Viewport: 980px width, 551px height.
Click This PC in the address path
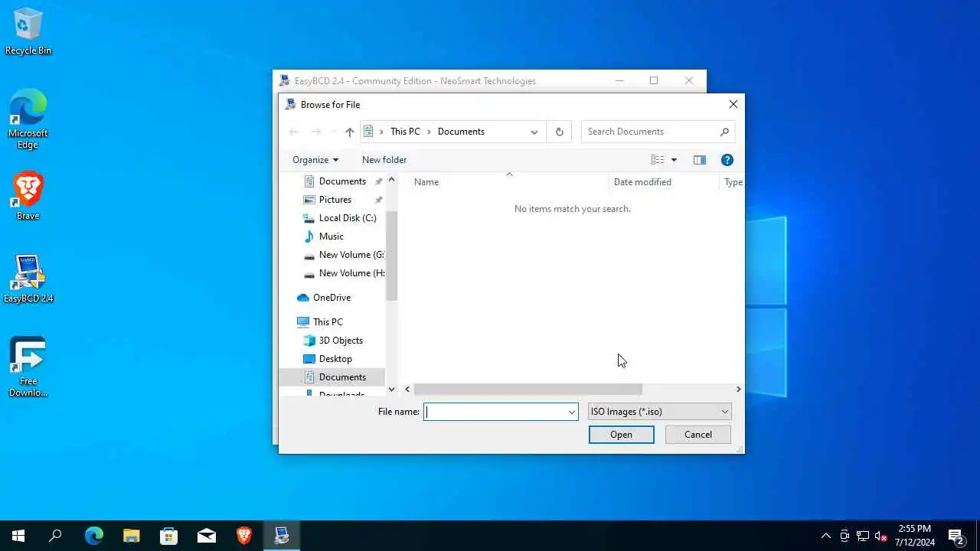(x=405, y=132)
